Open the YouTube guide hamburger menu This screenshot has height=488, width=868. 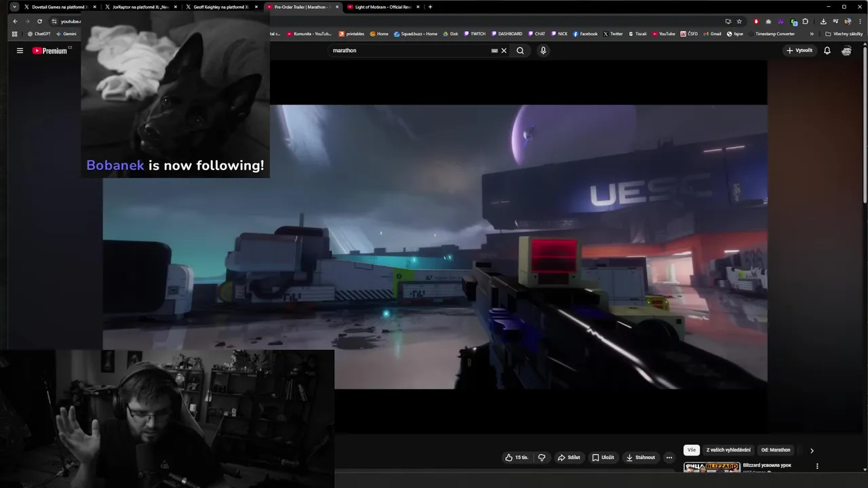(20, 51)
